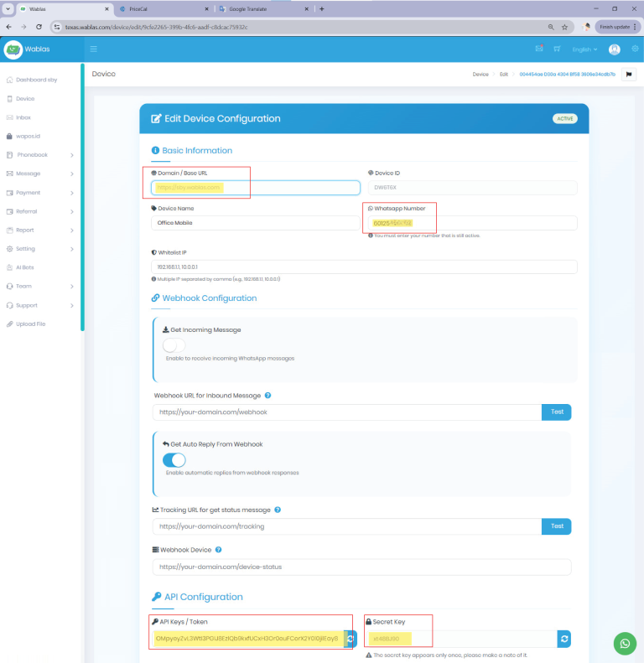Regenerate the API Keys token
The width and height of the screenshot is (644, 663).
(x=350, y=639)
